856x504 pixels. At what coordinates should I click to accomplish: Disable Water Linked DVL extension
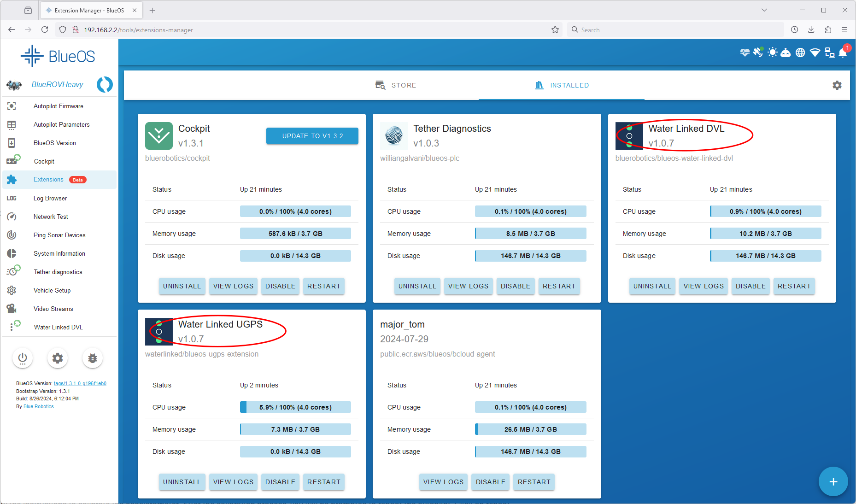[750, 286]
